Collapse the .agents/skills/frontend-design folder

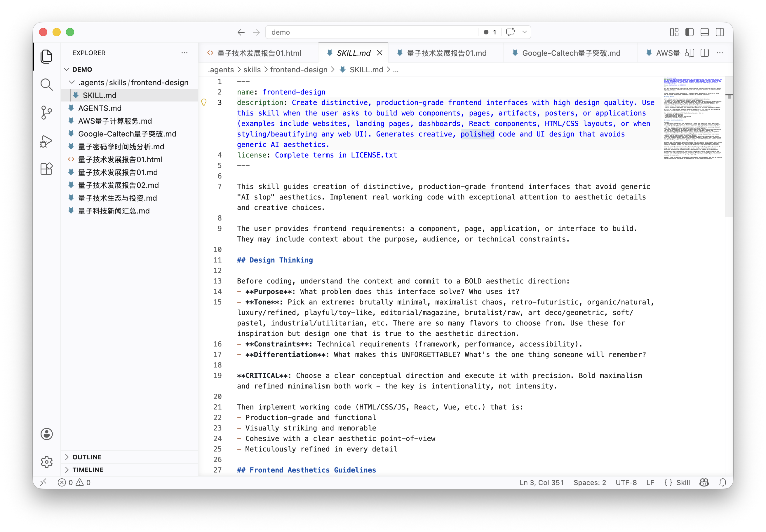(130, 82)
